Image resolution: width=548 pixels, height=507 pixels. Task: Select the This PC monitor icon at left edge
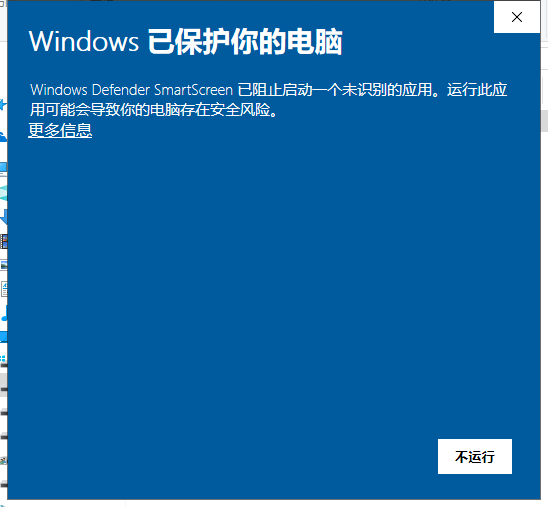click(x=3, y=169)
